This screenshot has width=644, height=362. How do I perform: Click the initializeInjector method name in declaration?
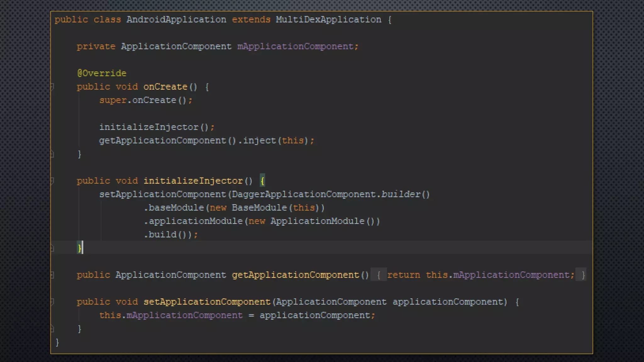coord(193,181)
